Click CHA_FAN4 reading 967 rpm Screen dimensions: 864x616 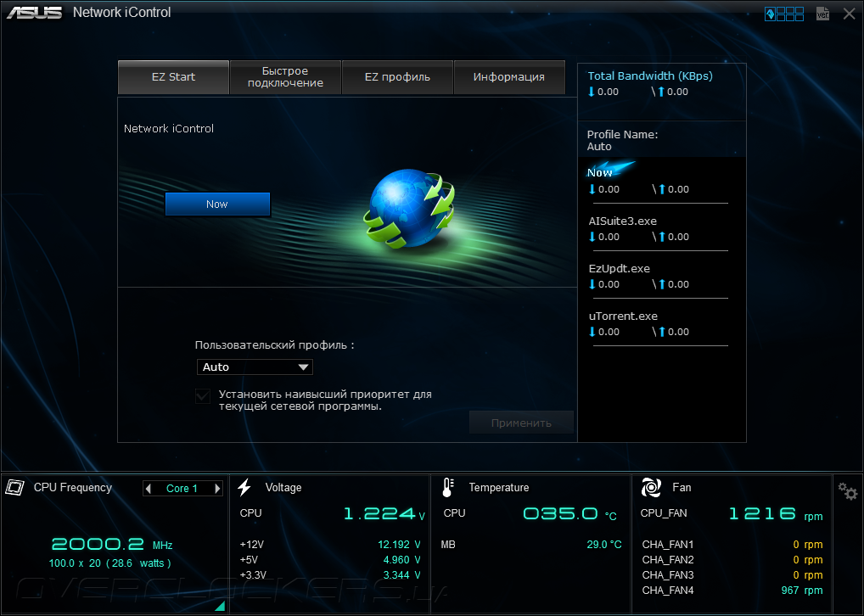tap(802, 590)
